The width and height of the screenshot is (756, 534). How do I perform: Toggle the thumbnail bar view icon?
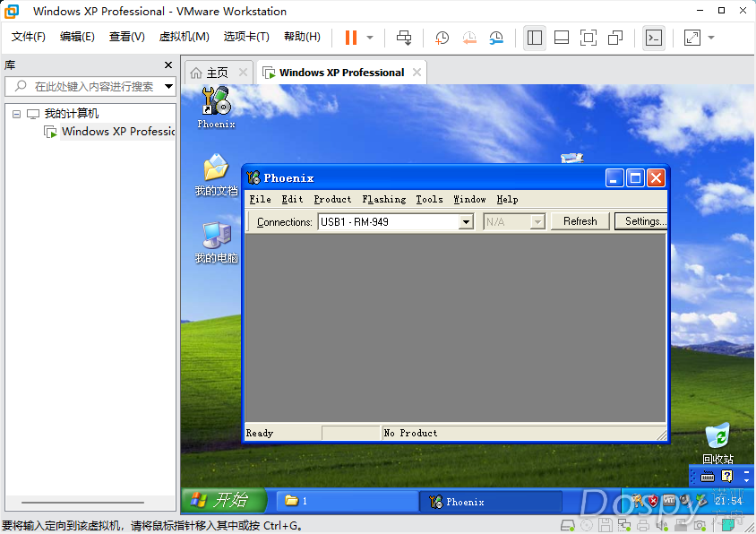click(x=562, y=38)
